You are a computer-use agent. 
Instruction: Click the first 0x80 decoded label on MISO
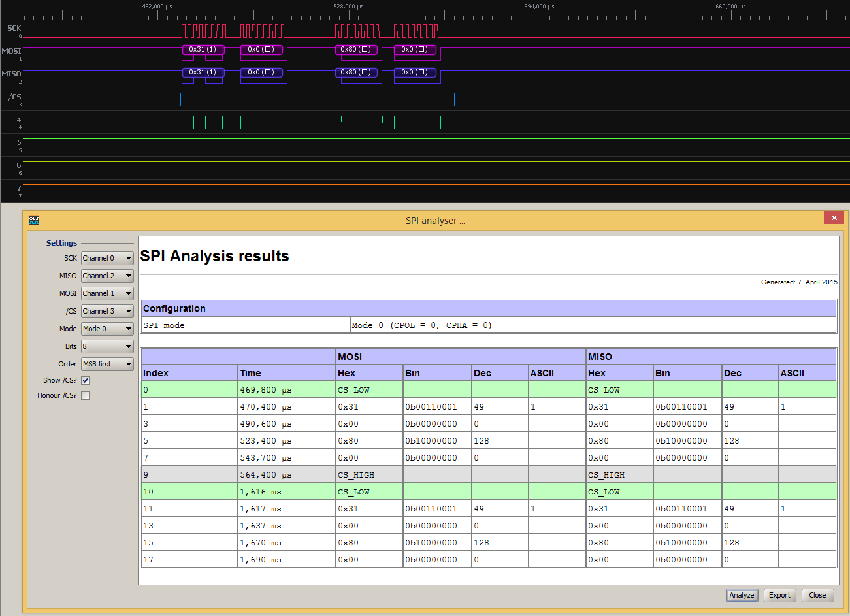coord(356,73)
